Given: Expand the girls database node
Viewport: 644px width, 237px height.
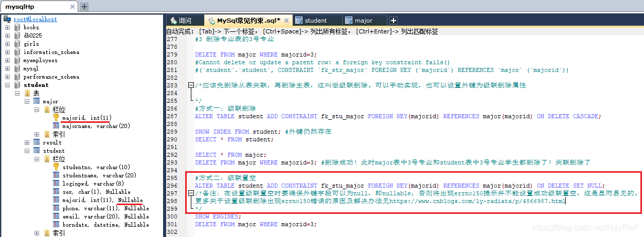Looking at the screenshot, I should pos(7,44).
